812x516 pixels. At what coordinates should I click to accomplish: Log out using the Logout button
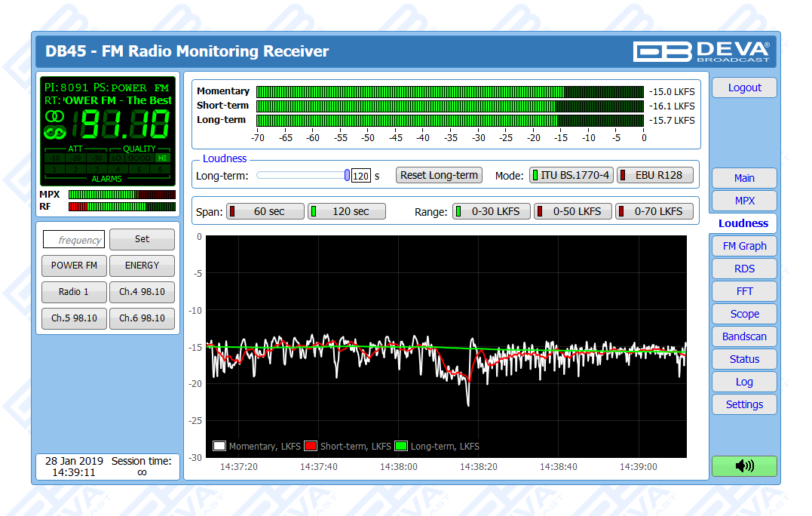(x=744, y=88)
